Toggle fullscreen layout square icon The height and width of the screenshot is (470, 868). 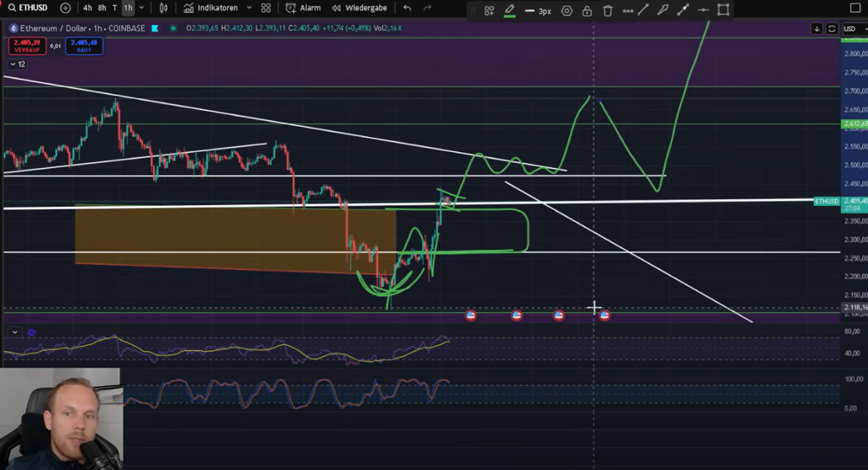[855, 8]
